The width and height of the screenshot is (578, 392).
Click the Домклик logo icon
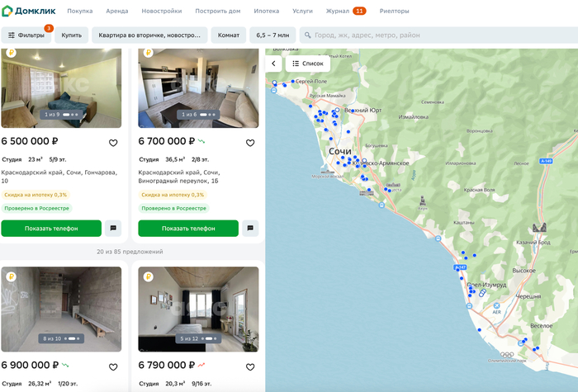7,12
